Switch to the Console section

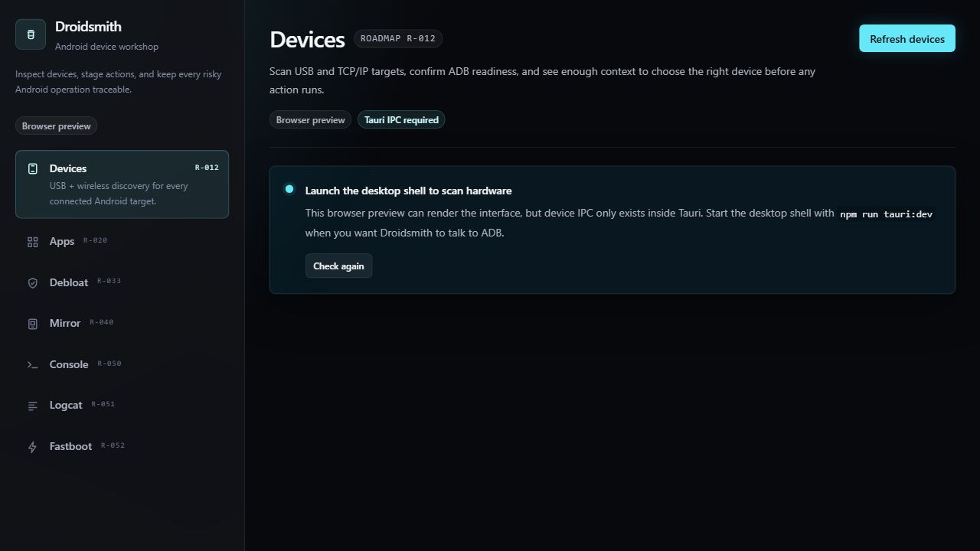tap(122, 364)
